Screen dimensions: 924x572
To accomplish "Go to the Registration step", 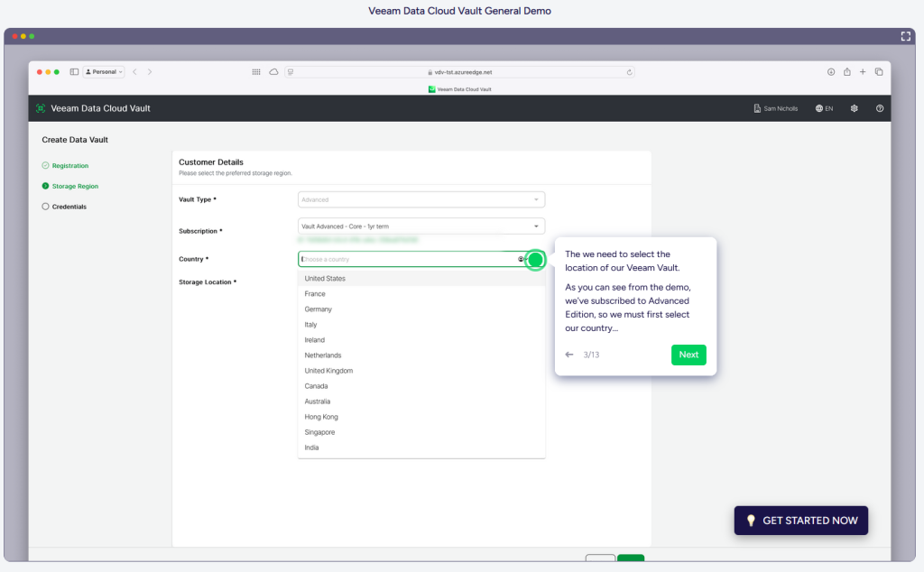I will pyautogui.click(x=65, y=165).
